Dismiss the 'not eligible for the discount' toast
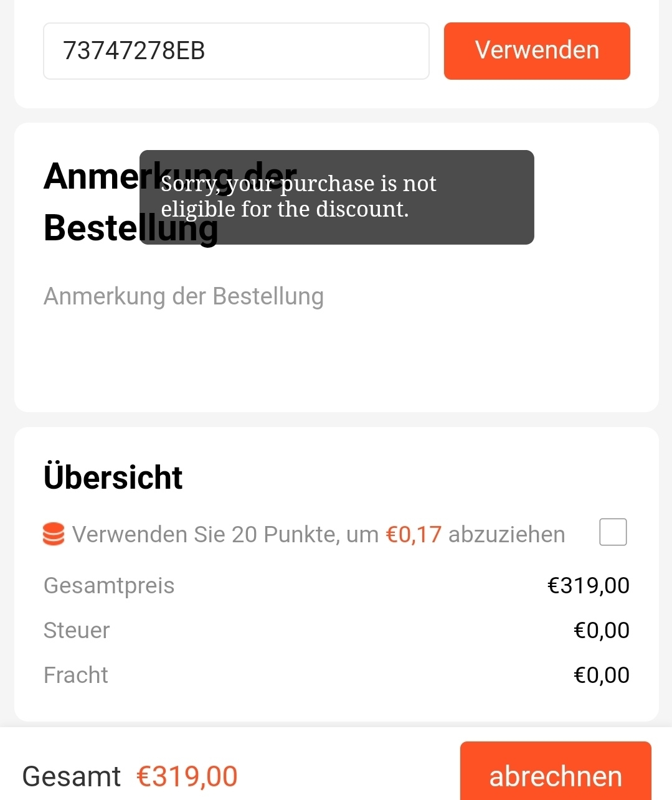 pos(337,197)
